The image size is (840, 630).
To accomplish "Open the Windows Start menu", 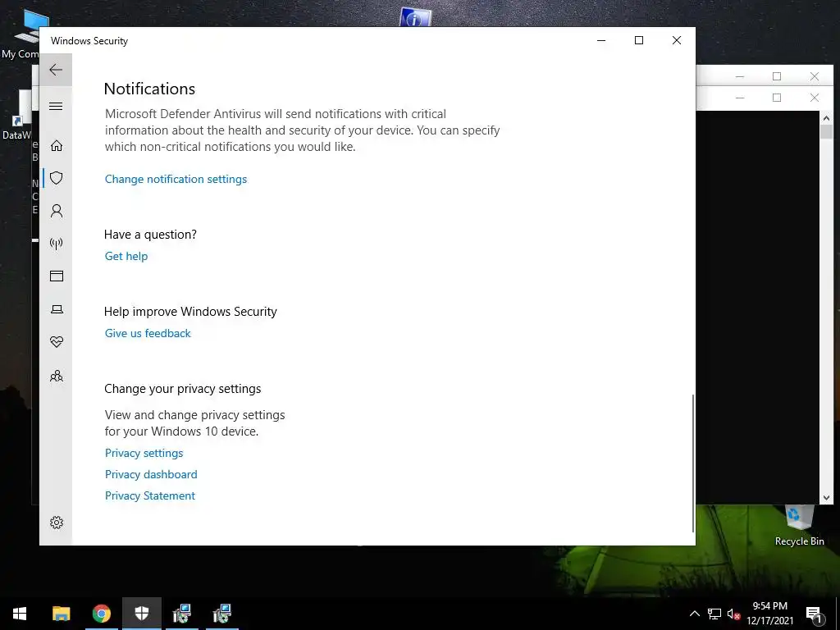I will click(20, 614).
